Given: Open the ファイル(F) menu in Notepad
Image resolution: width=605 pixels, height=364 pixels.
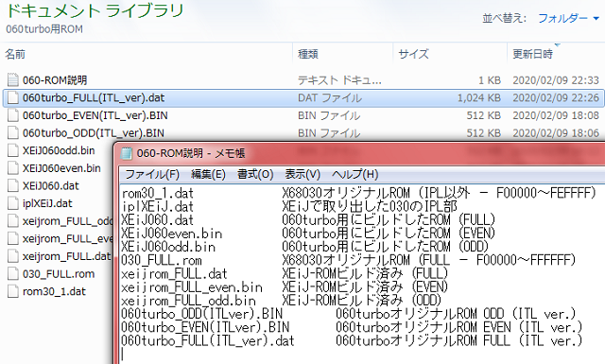Looking at the screenshot, I should tap(152, 175).
